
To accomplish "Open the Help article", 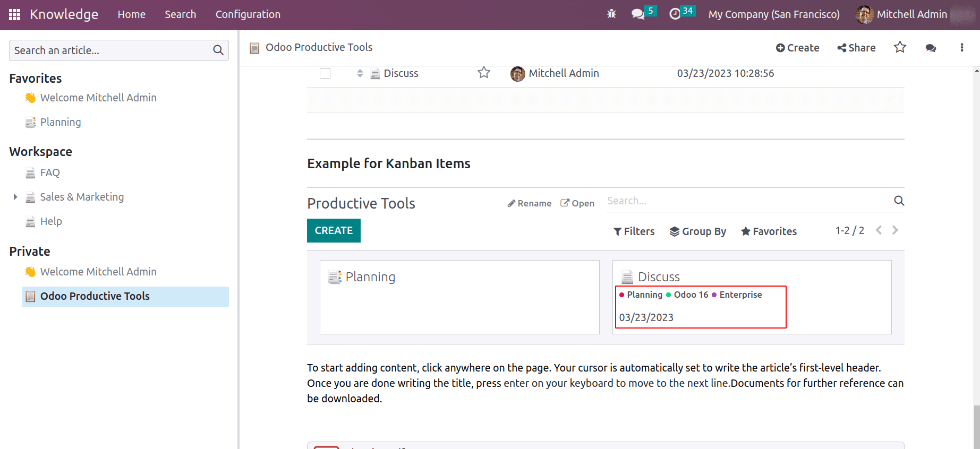I will [51, 222].
